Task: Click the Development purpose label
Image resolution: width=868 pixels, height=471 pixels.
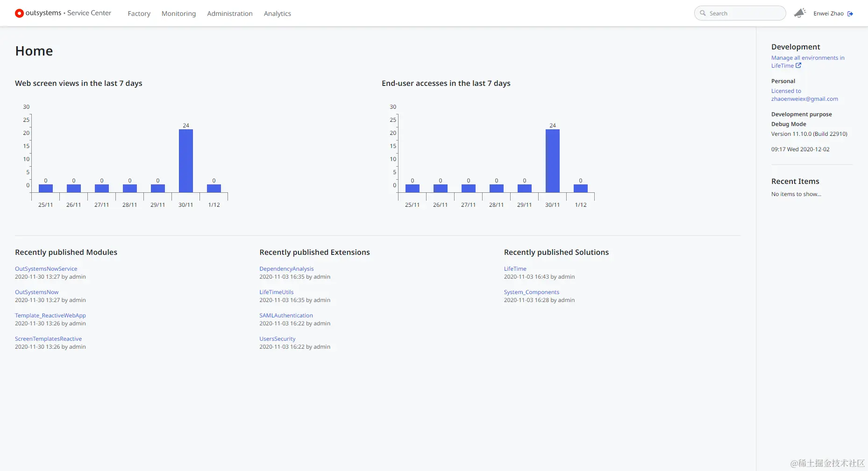Action: [802, 114]
